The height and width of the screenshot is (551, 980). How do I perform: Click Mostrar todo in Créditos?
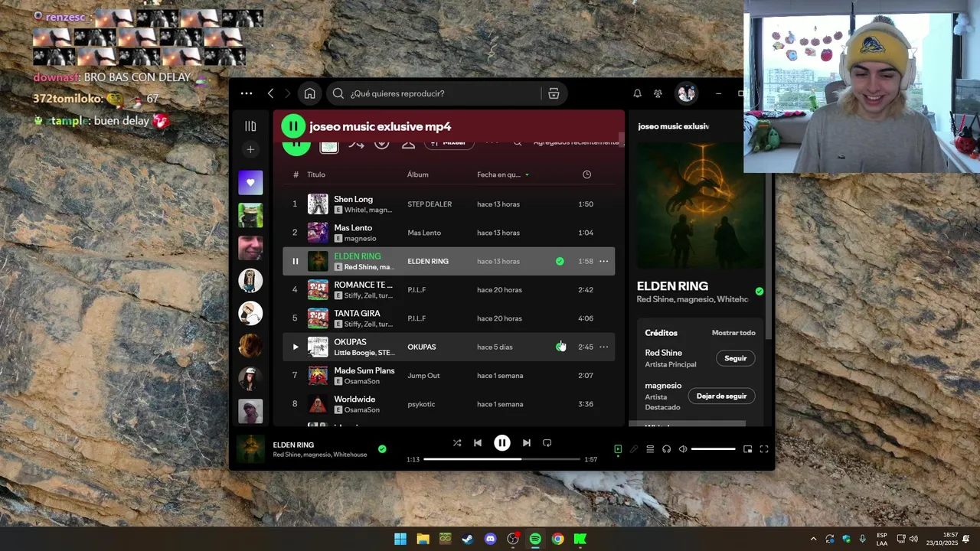(x=733, y=333)
